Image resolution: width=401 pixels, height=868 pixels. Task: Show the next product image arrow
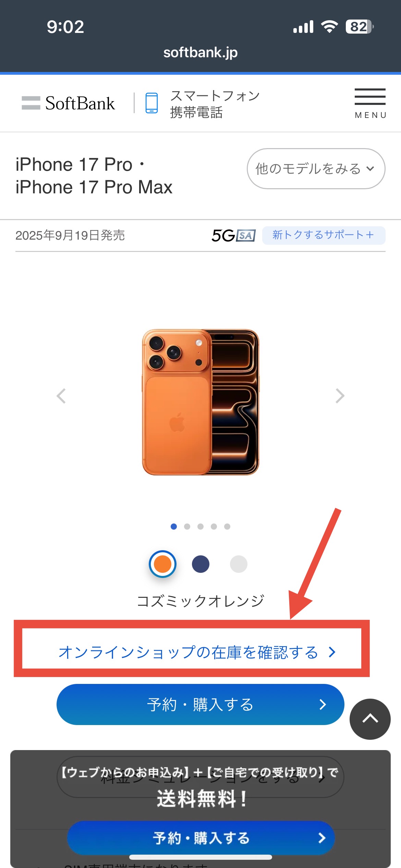(340, 396)
